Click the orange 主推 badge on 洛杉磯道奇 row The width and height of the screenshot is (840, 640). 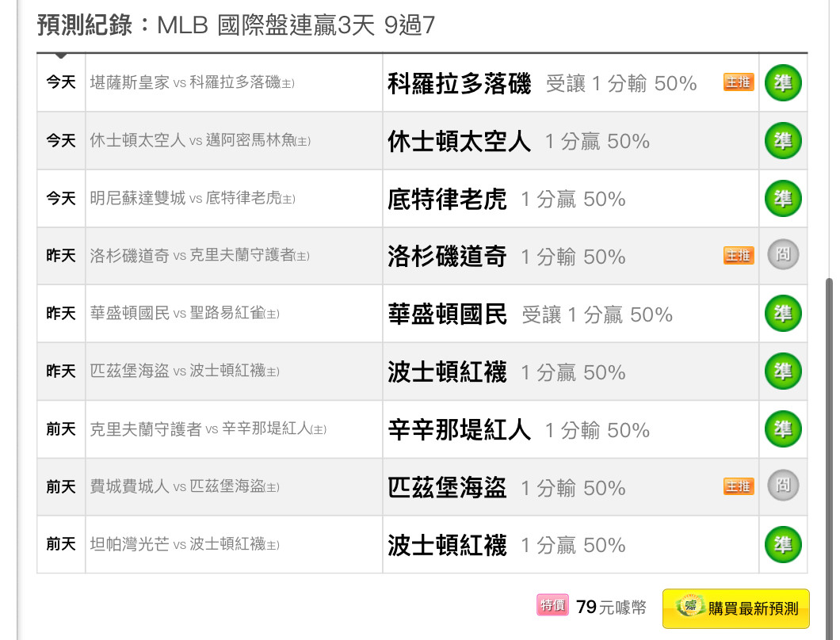tap(739, 256)
